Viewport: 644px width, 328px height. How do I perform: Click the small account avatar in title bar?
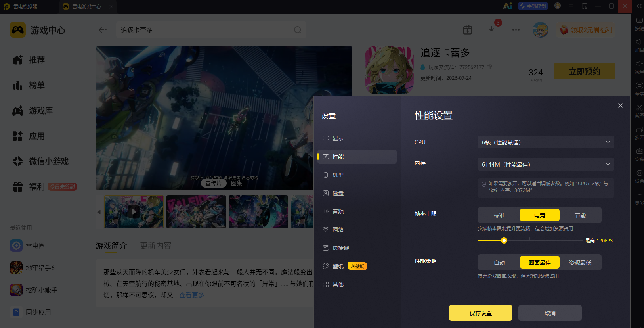(558, 6)
